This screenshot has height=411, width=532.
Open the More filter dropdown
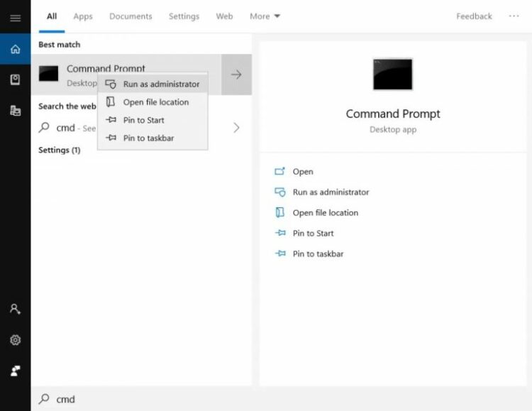point(265,16)
